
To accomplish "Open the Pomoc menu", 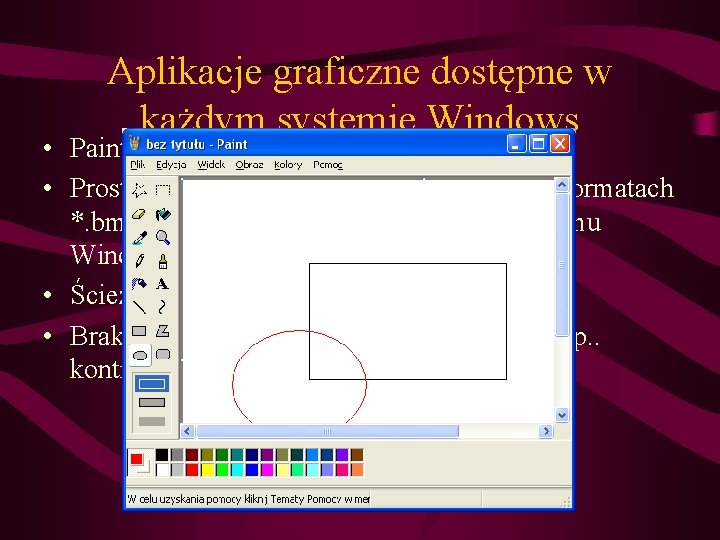I will click(328, 164).
